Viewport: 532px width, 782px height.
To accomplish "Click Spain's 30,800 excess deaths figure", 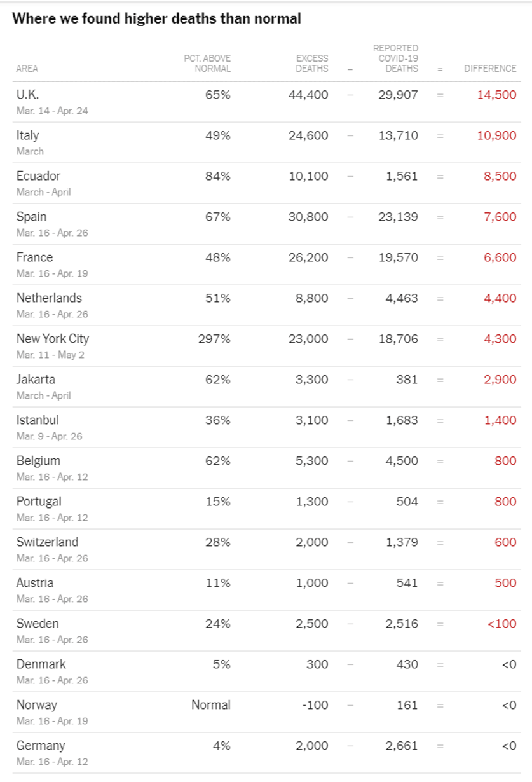I will (x=308, y=217).
